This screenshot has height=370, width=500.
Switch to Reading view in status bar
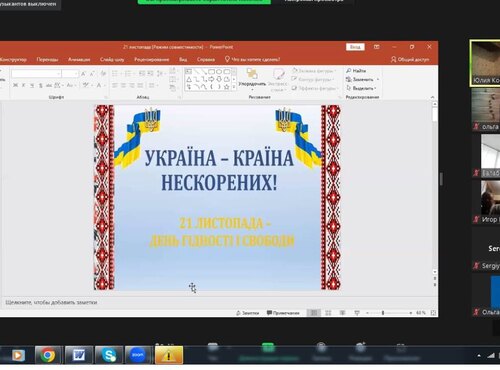(342, 313)
